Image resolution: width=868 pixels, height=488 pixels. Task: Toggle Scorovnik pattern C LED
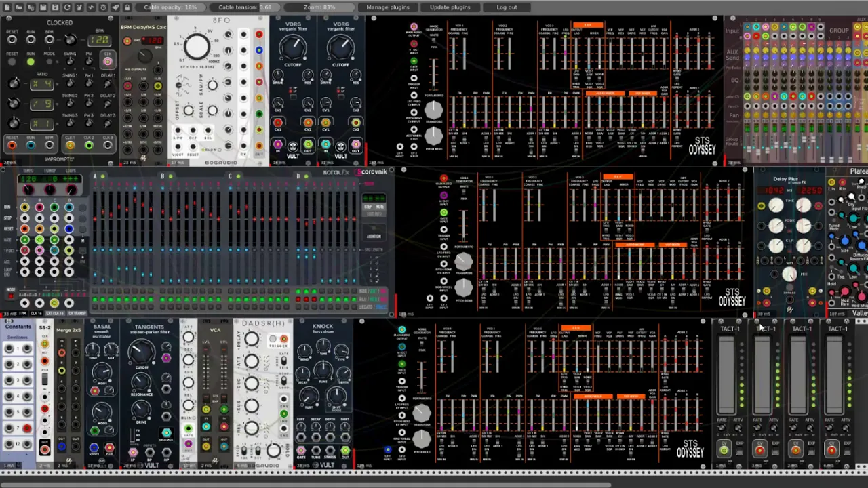(238, 176)
